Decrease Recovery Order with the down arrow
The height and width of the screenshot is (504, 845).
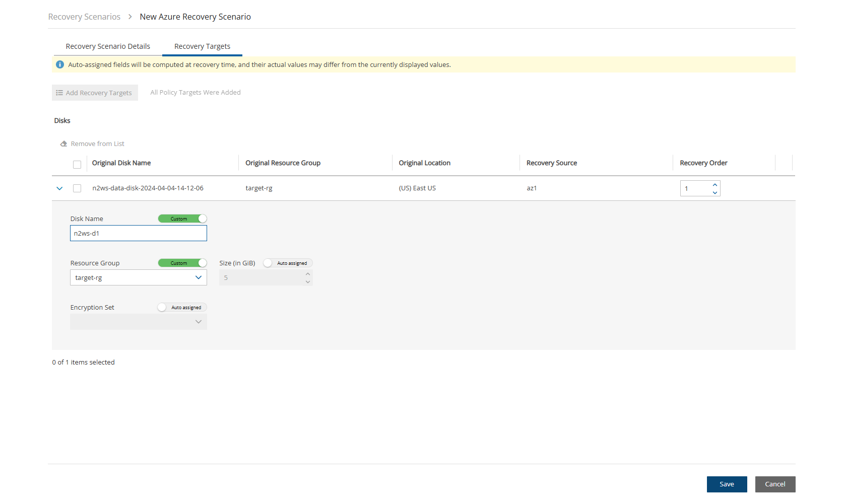coord(714,192)
